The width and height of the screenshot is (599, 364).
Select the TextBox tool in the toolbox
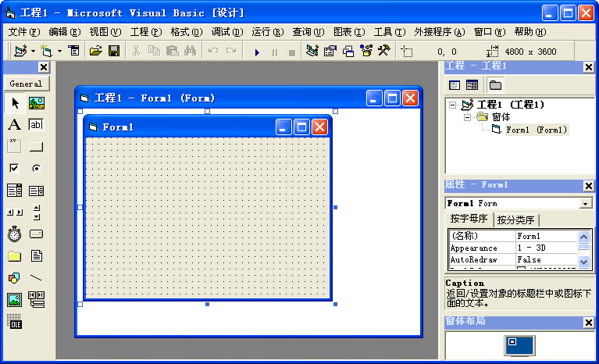[36, 124]
